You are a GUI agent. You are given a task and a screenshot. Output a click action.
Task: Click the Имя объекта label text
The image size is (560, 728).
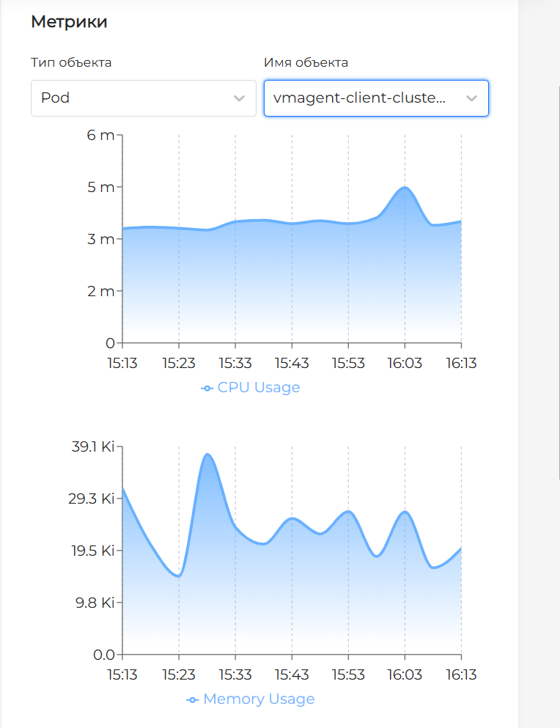click(306, 62)
